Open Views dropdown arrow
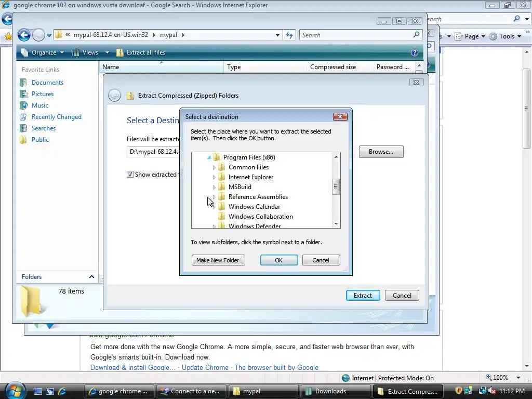Viewport: 532px width, 399px height. point(107,52)
